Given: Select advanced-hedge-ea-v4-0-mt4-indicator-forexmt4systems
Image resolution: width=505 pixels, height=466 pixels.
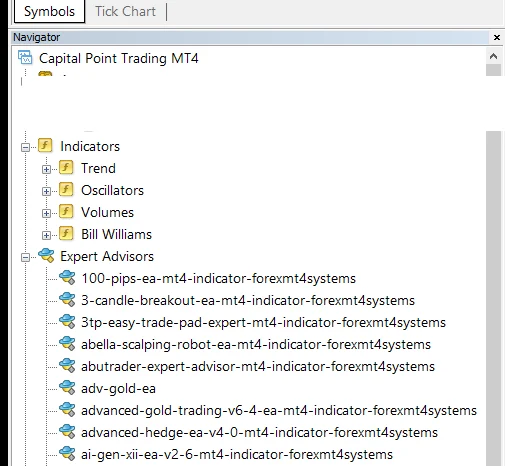Looking at the screenshot, I should coord(259,433).
